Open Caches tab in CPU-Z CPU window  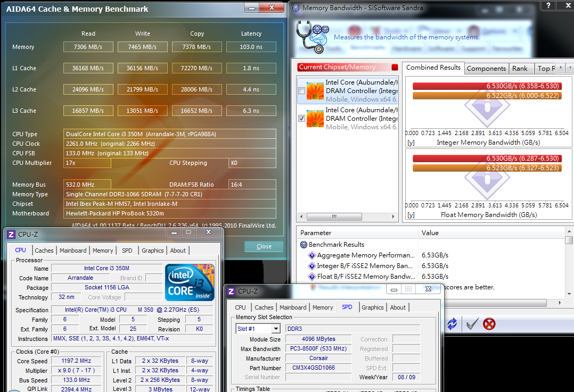coord(44,251)
